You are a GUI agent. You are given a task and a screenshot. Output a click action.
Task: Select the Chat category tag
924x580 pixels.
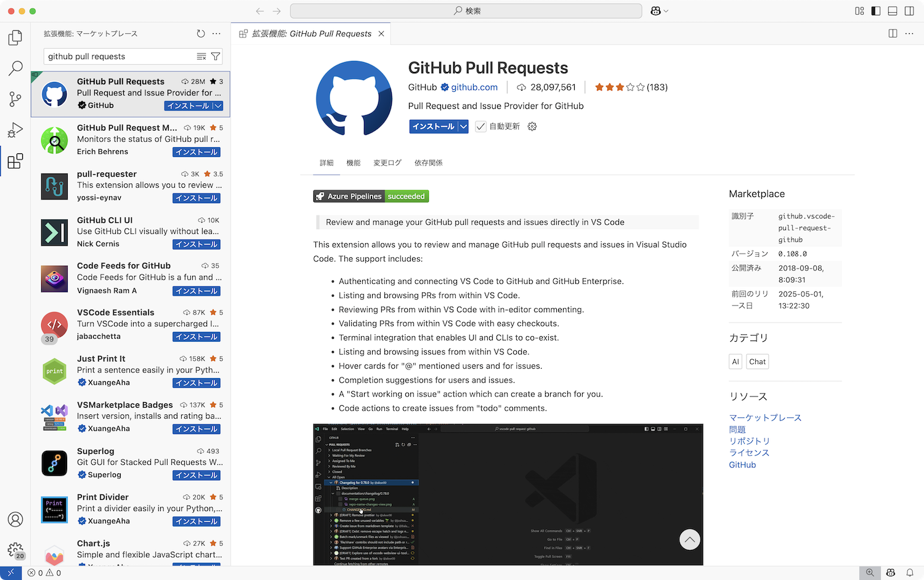pos(758,361)
